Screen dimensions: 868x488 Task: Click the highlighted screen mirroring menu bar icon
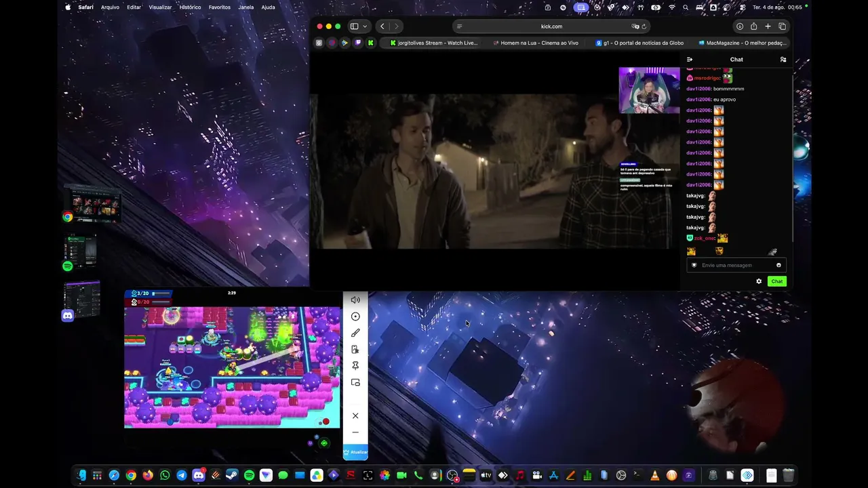[580, 7]
